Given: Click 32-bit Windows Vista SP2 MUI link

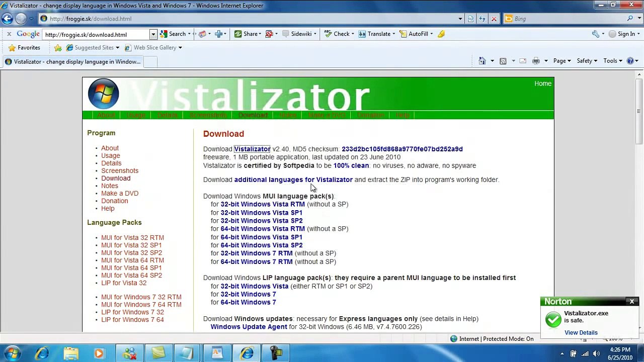Looking at the screenshot, I should tap(261, 221).
